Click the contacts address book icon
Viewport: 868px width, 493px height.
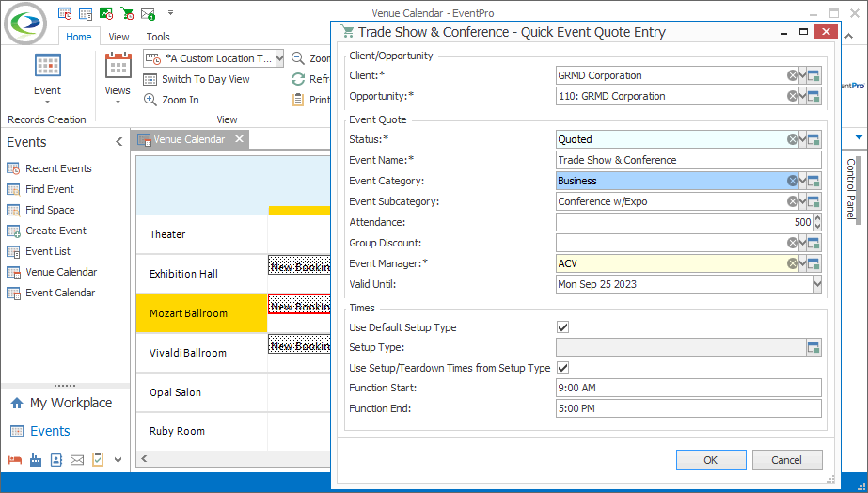click(55, 460)
